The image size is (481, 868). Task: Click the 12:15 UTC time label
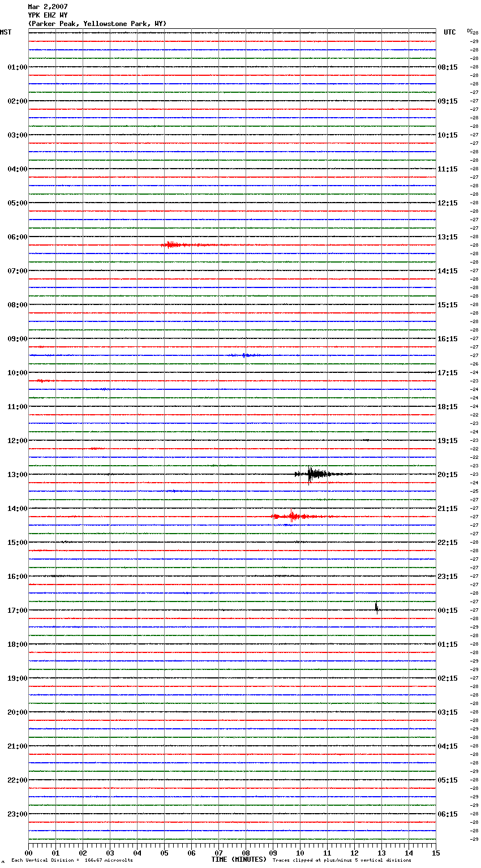coord(448,203)
